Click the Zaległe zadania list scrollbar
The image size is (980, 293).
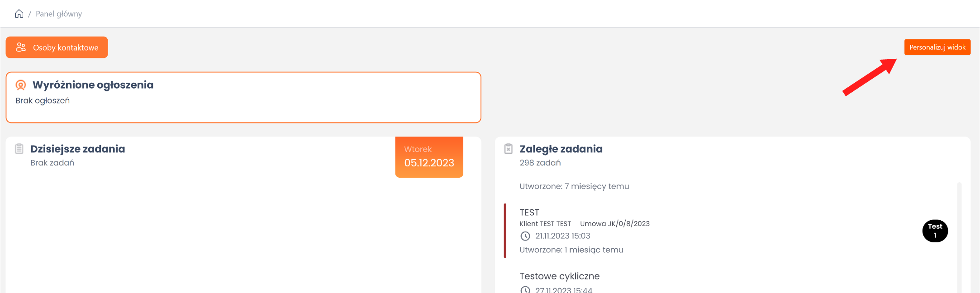click(x=959, y=235)
